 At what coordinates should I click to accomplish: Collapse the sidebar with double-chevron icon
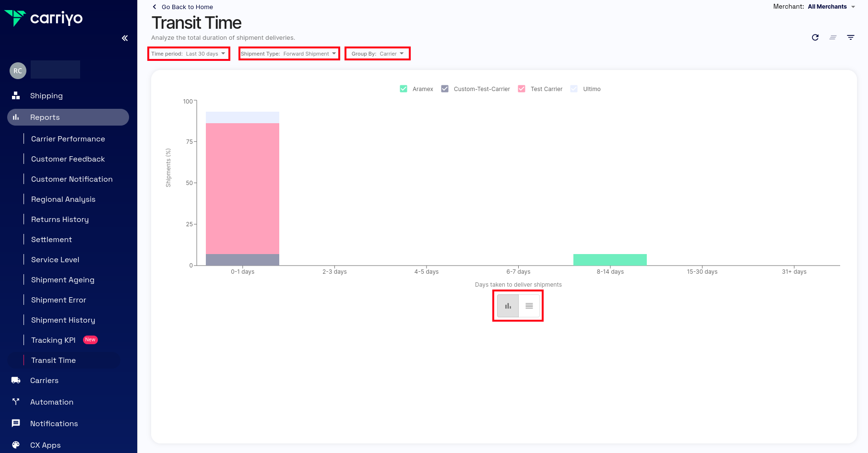pos(125,38)
